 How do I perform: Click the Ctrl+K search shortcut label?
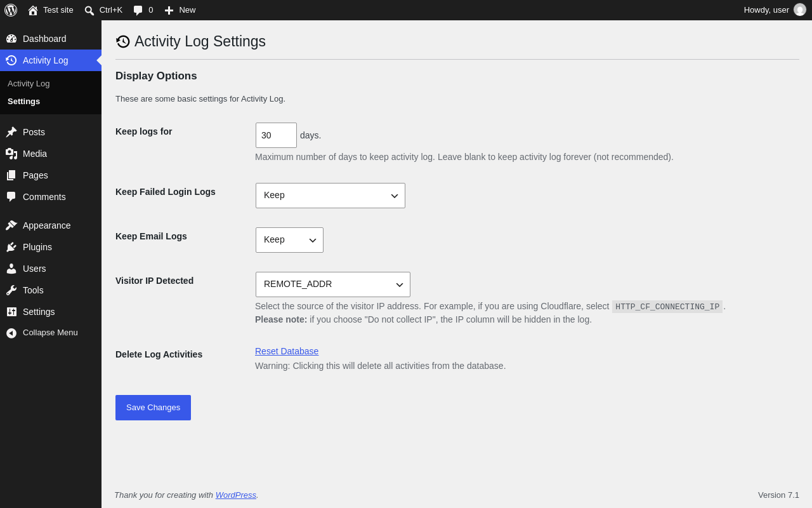111,10
